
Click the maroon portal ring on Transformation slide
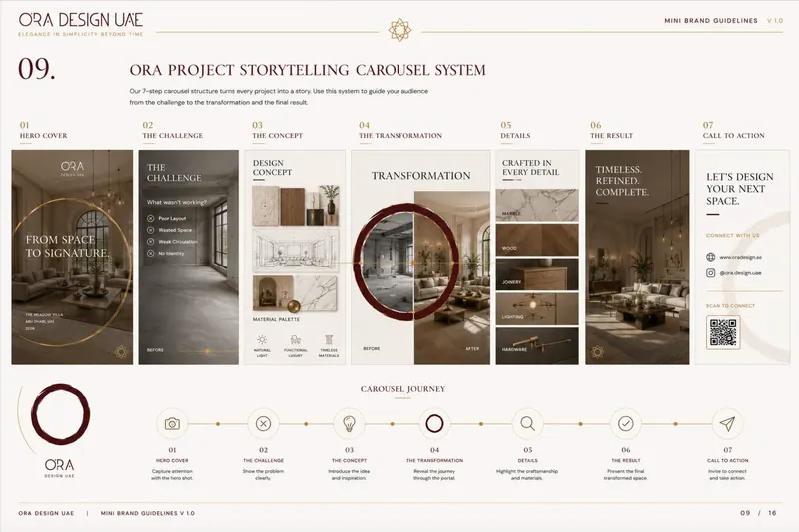coord(406,263)
